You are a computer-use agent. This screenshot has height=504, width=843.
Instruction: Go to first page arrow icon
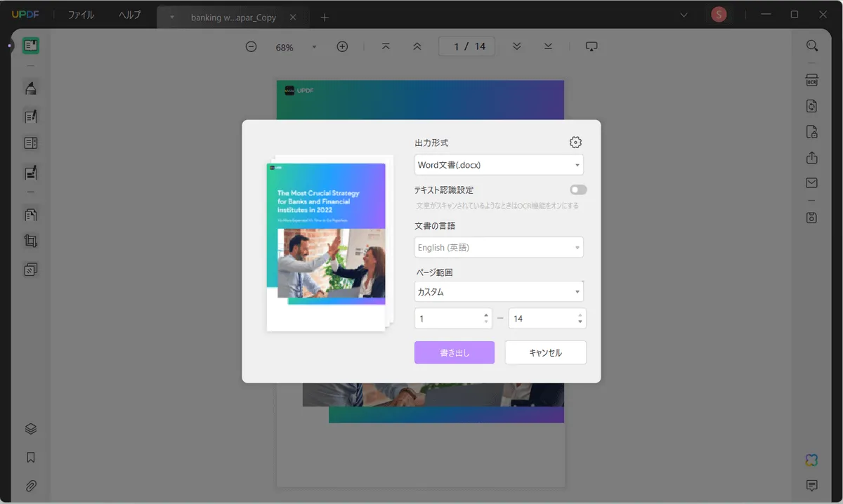click(386, 46)
